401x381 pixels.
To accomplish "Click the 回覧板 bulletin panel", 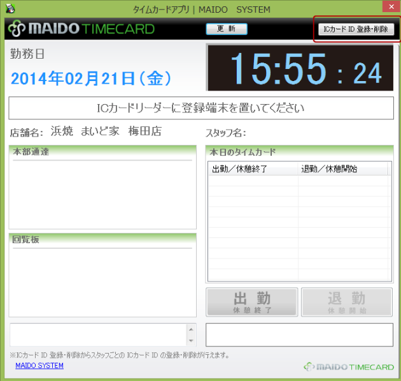I will coord(103,275).
